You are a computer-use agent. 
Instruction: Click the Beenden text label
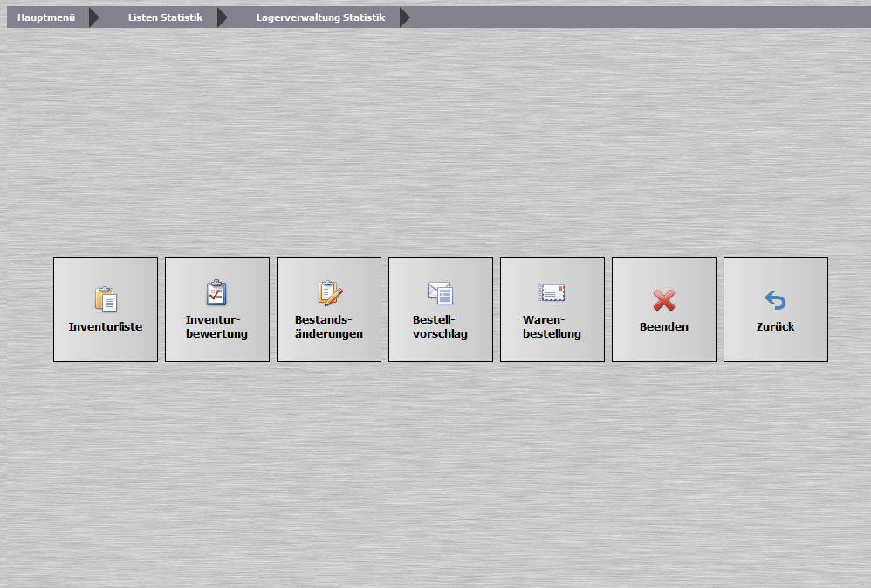tap(664, 326)
